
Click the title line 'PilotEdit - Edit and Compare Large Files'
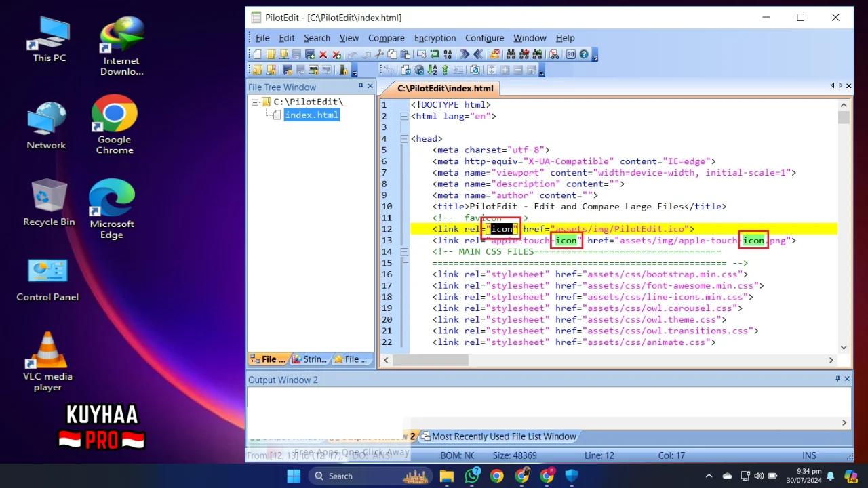tap(579, 207)
